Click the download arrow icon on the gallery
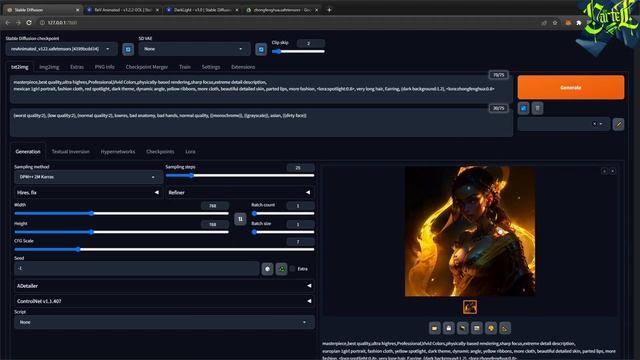Viewport: 640px width, 360px height. (x=604, y=171)
